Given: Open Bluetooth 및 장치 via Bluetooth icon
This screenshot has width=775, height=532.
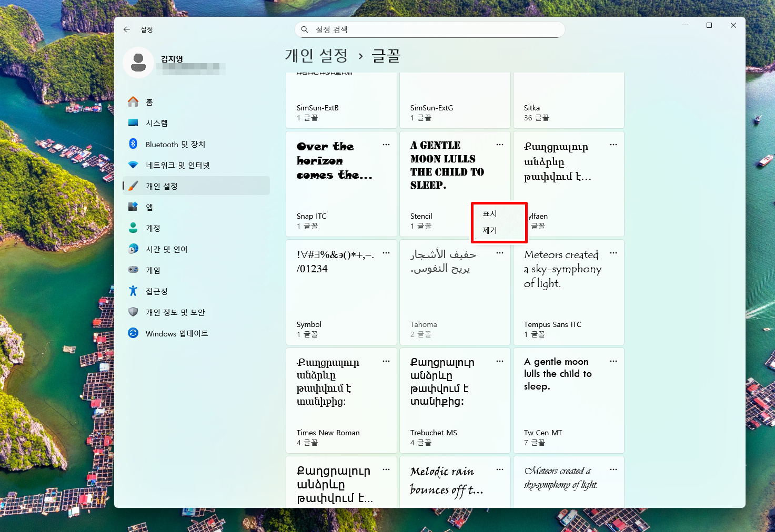Looking at the screenshot, I should coord(133,144).
